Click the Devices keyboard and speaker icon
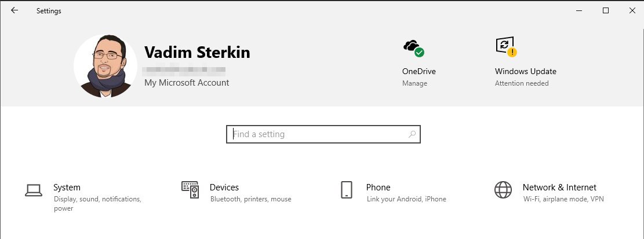Image resolution: width=644 pixels, height=239 pixels. (190, 190)
